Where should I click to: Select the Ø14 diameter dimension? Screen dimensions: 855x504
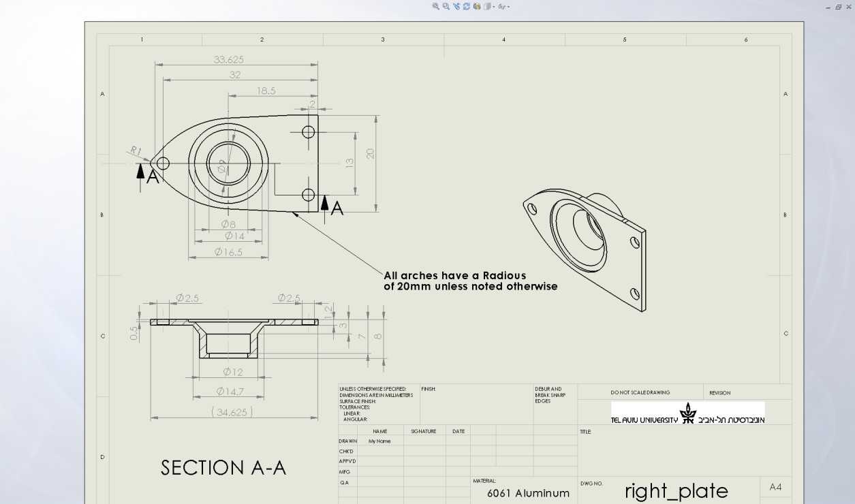[234, 236]
